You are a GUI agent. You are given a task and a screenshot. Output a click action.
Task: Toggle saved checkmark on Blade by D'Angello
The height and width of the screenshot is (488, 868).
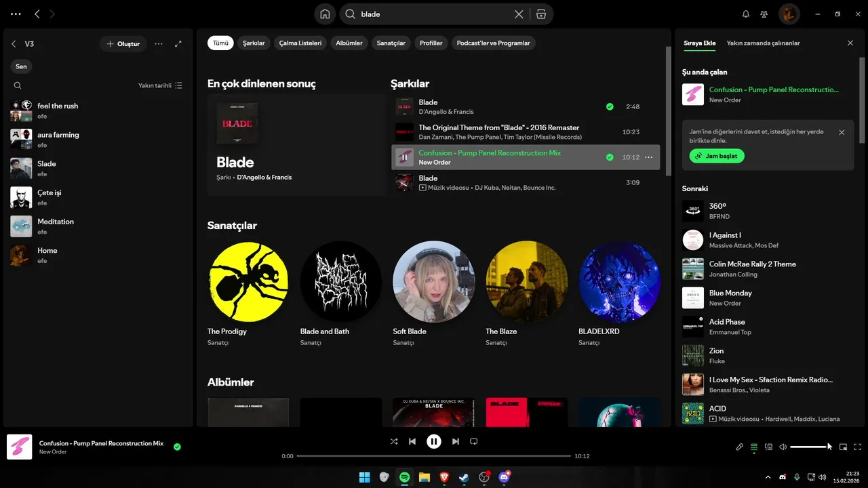(610, 106)
